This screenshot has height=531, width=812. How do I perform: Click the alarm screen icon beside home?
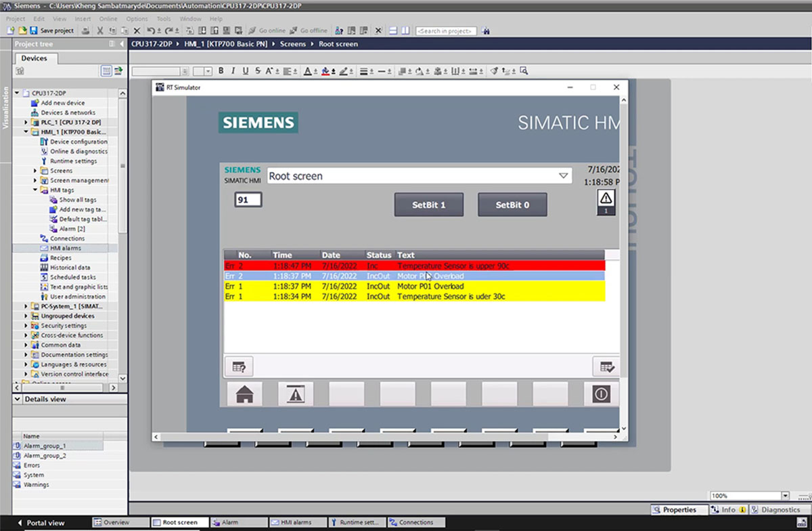296,394
